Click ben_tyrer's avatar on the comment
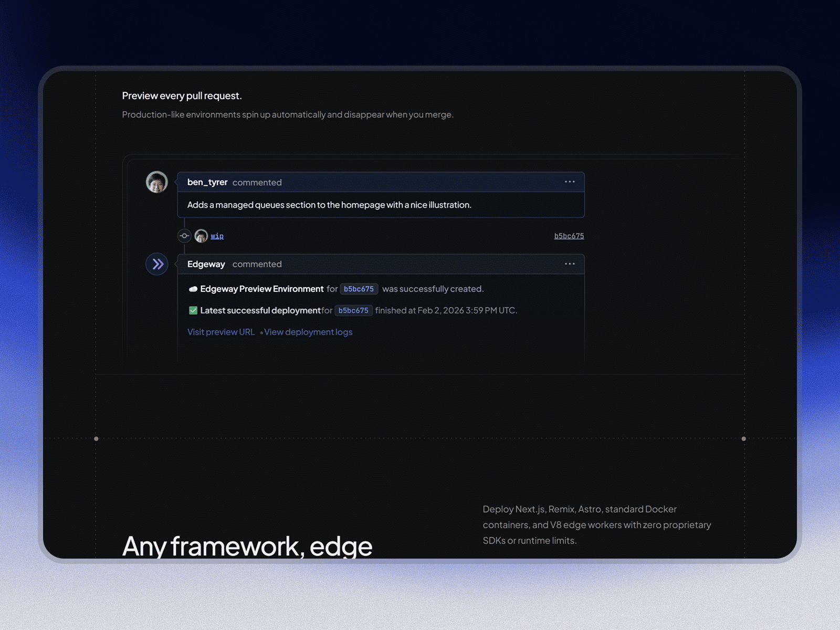This screenshot has width=840, height=630. 156,182
